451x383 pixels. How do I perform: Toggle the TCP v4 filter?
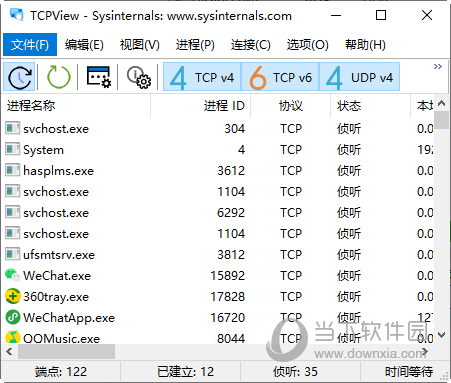click(x=202, y=77)
